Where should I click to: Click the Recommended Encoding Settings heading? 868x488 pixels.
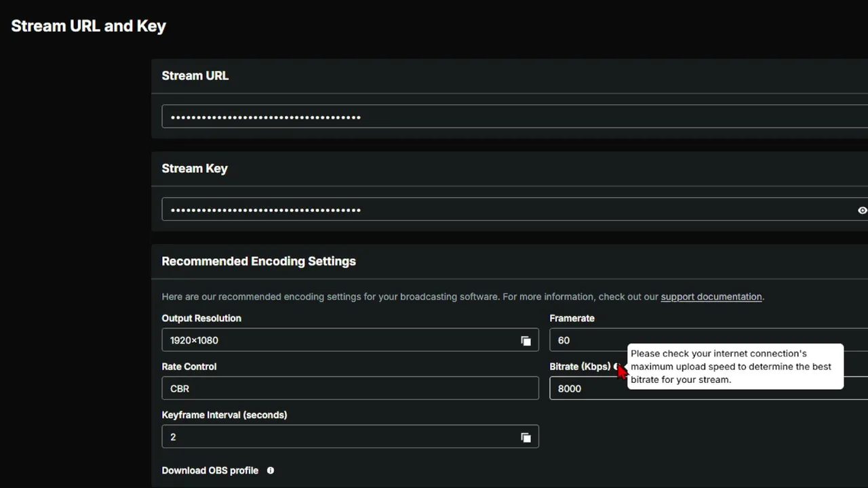[258, 261]
